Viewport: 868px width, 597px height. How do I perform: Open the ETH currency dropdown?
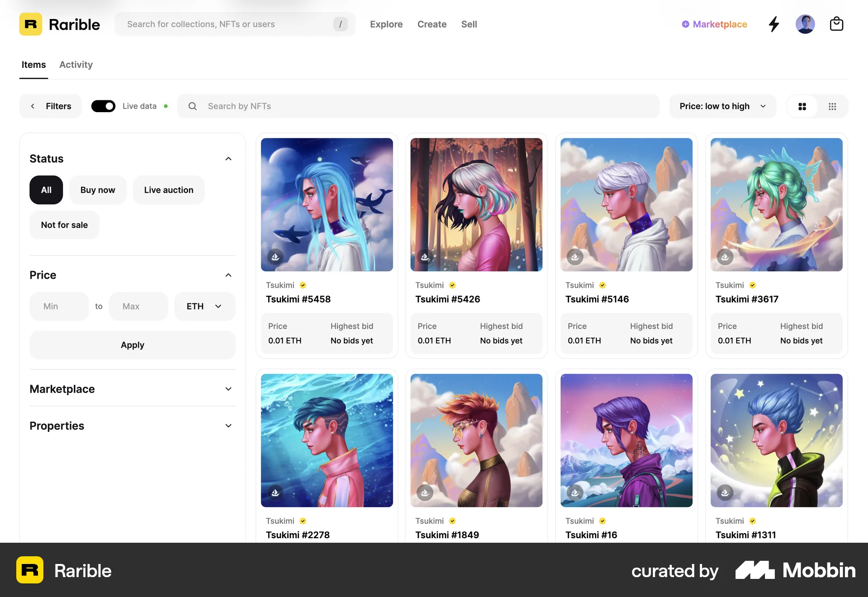click(204, 306)
